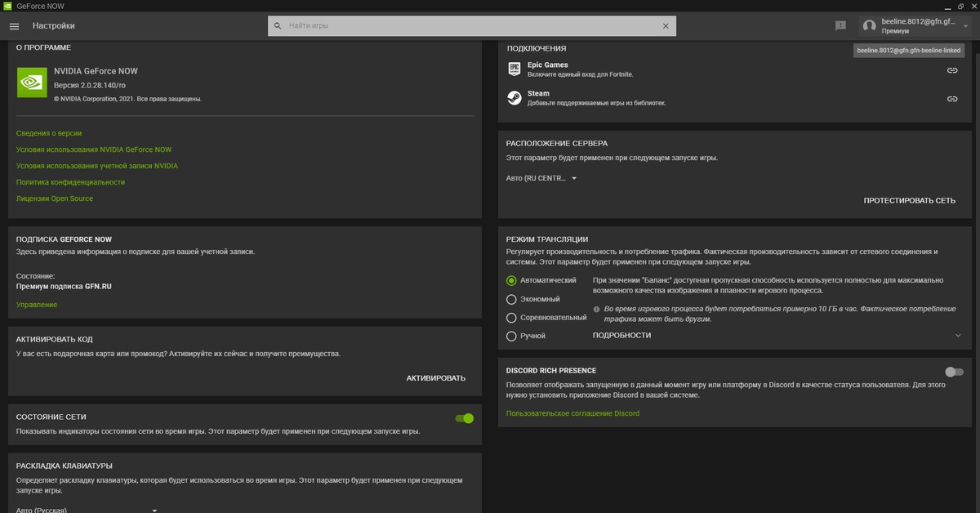This screenshot has height=513, width=980.
Task: Open the hamburger menu
Action: click(x=14, y=26)
